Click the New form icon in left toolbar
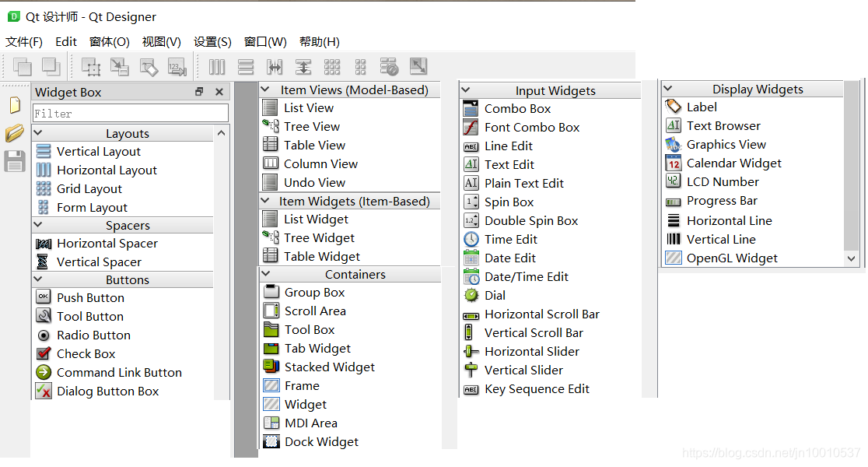 [15, 105]
